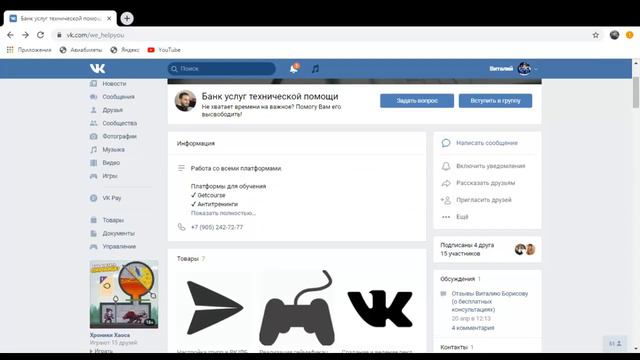Click the Документы sidebar icon

(93, 233)
